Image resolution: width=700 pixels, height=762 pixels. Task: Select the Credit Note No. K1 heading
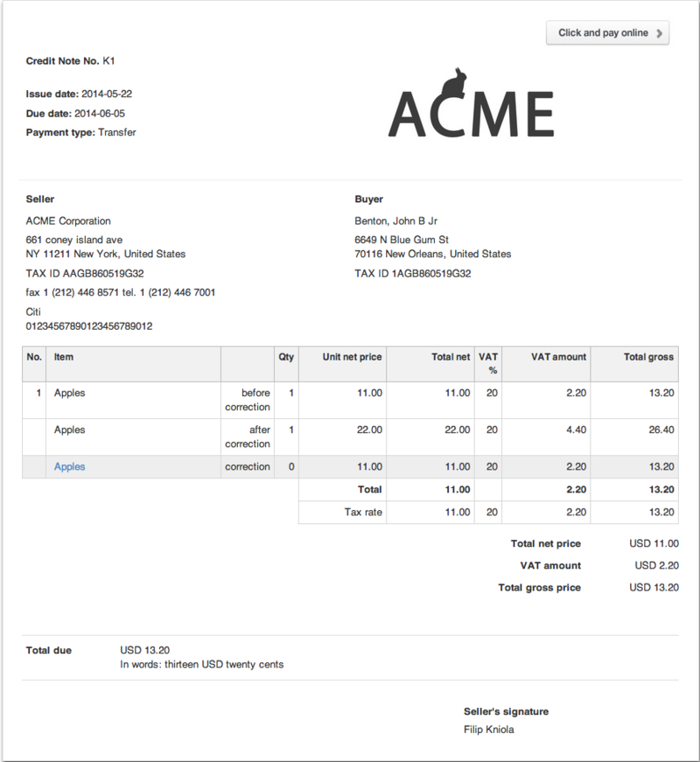[71, 61]
